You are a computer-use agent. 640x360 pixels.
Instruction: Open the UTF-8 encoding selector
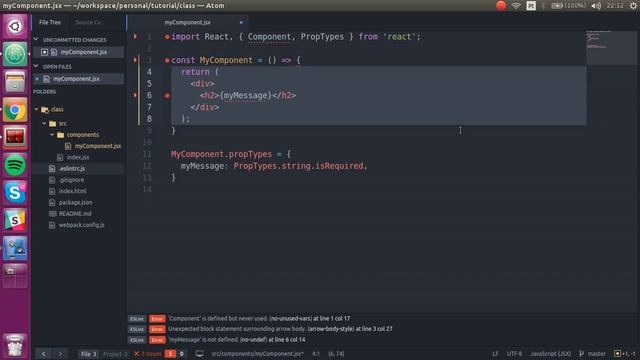click(x=514, y=353)
